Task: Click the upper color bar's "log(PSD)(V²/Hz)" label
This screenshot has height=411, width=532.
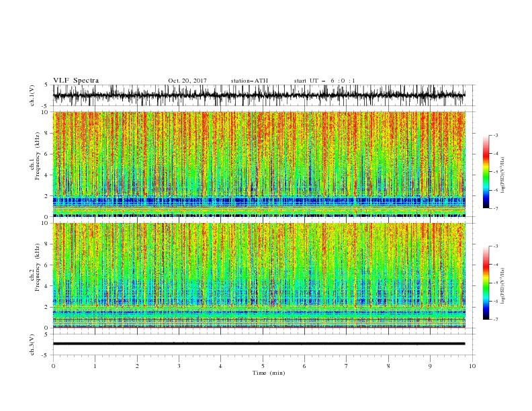Action: tap(503, 175)
